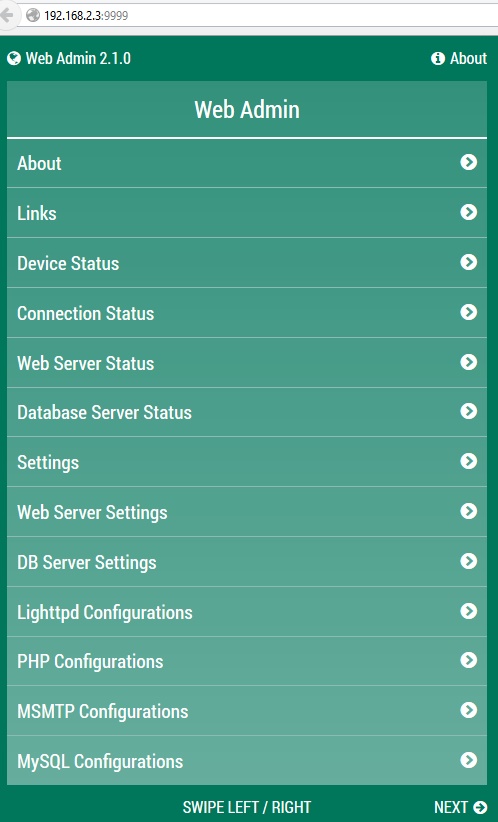Click the arrow icon on the Device Status row
The image size is (498, 822).
point(469,262)
